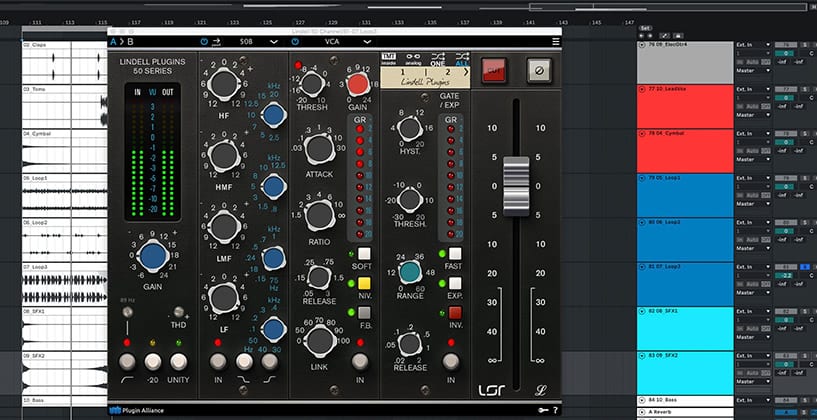Click the output fader handle

click(x=514, y=186)
